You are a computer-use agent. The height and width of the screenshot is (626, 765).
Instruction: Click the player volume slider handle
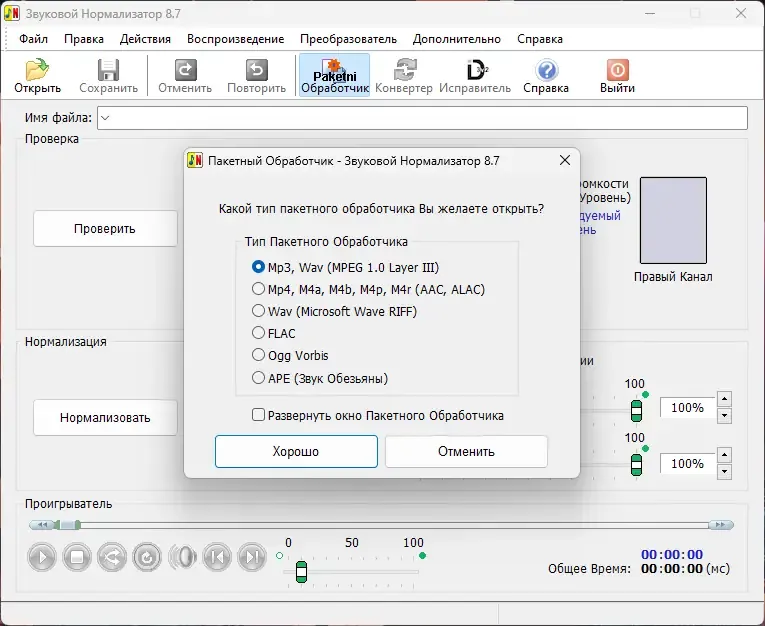point(302,572)
